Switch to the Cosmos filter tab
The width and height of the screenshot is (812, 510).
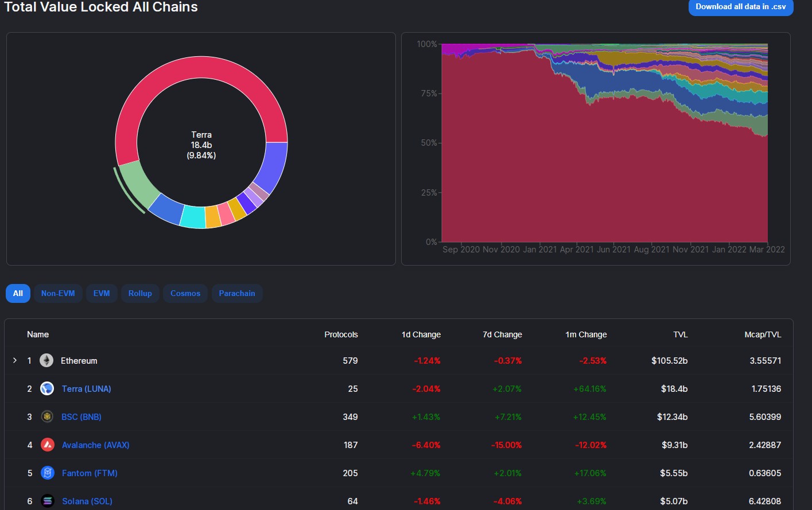[185, 293]
